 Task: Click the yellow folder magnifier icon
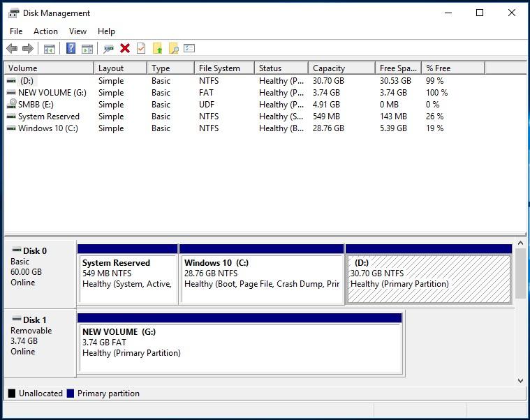point(173,48)
